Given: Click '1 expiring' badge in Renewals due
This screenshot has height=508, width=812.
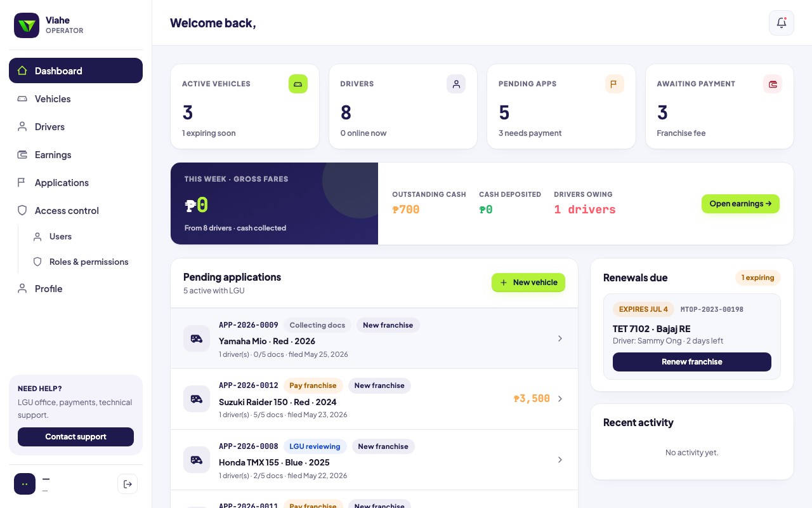Looking at the screenshot, I should 758,277.
